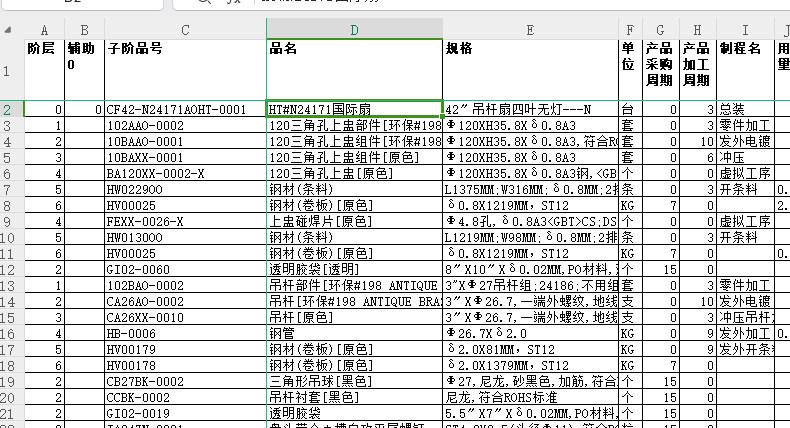This screenshot has height=428, width=790.
Task: Click header cell 品名
Action: 355,70
